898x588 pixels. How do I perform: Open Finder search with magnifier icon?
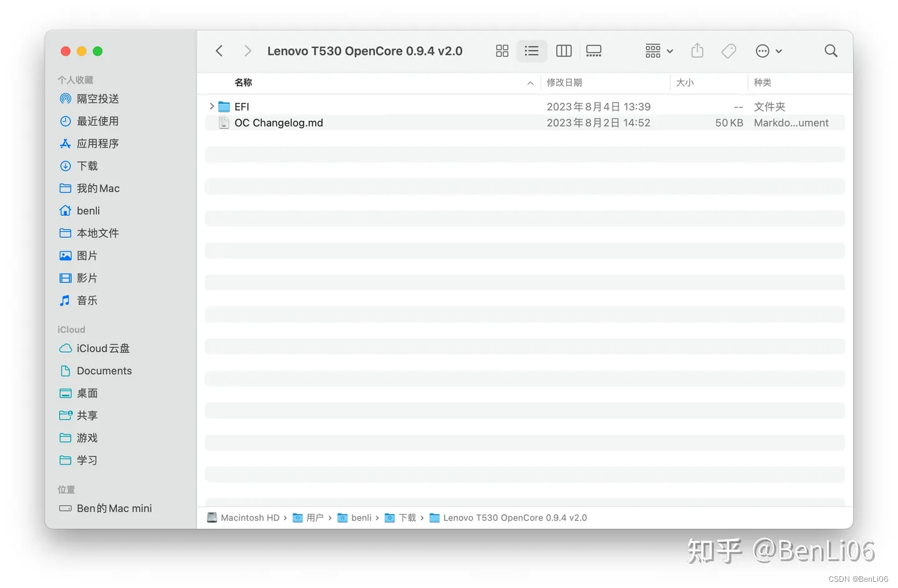click(x=831, y=51)
